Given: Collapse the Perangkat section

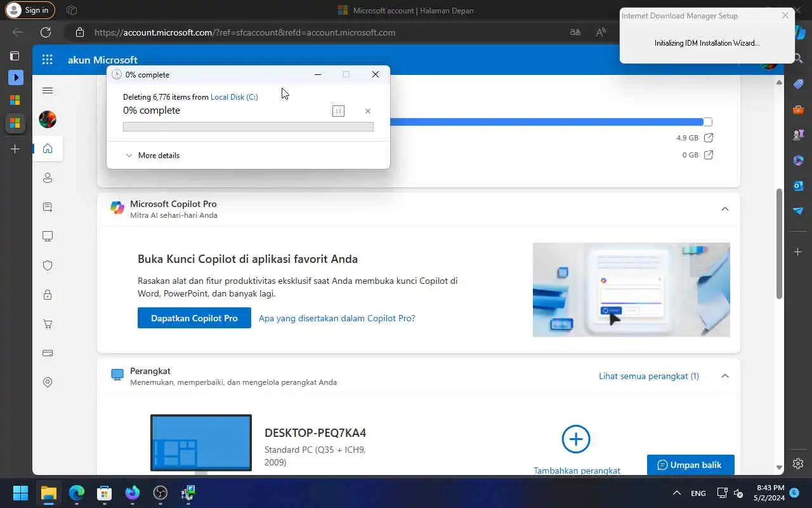Looking at the screenshot, I should point(725,376).
